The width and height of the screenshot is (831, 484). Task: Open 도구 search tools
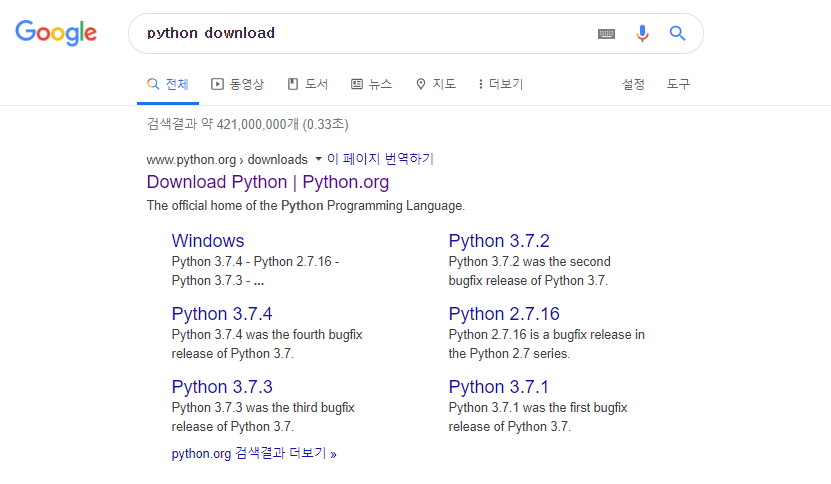[678, 84]
